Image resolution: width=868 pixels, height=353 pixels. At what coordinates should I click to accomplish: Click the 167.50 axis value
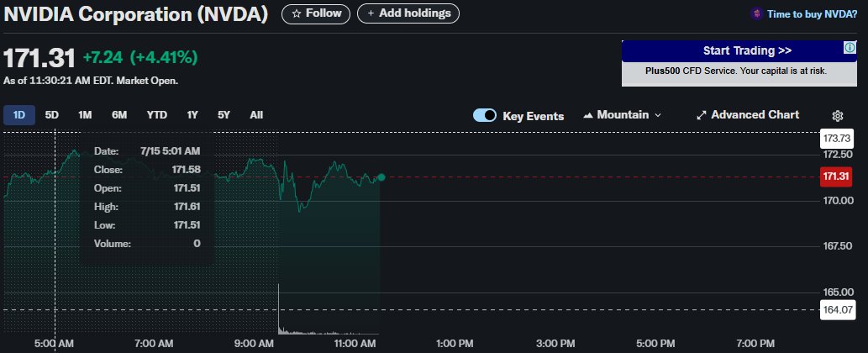click(x=839, y=245)
